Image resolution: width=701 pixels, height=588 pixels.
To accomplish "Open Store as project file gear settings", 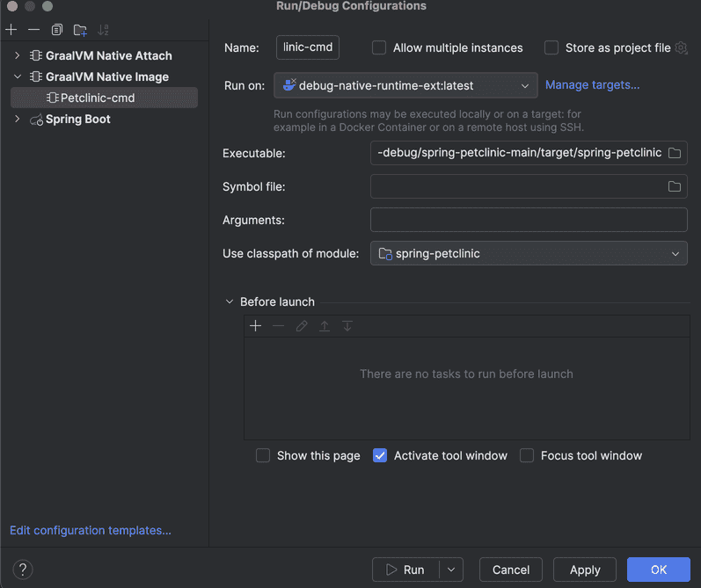I will (x=681, y=47).
